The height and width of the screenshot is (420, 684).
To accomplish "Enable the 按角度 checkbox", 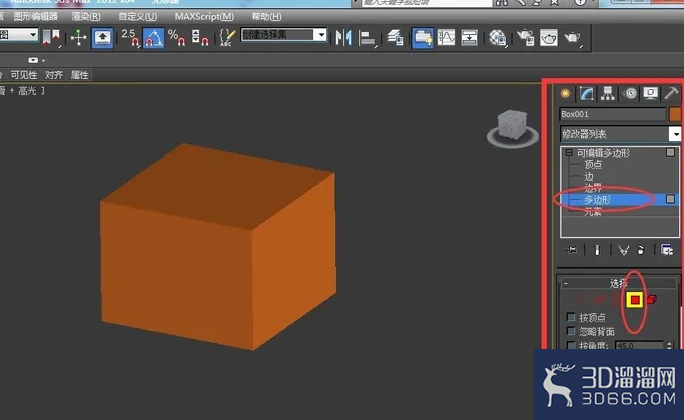I will point(571,345).
